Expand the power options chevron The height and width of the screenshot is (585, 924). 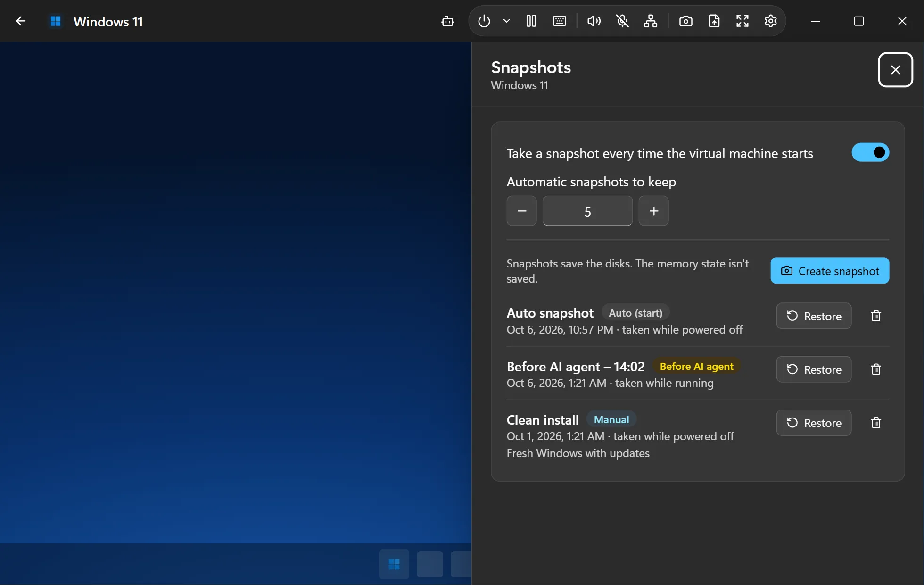pyautogui.click(x=507, y=21)
